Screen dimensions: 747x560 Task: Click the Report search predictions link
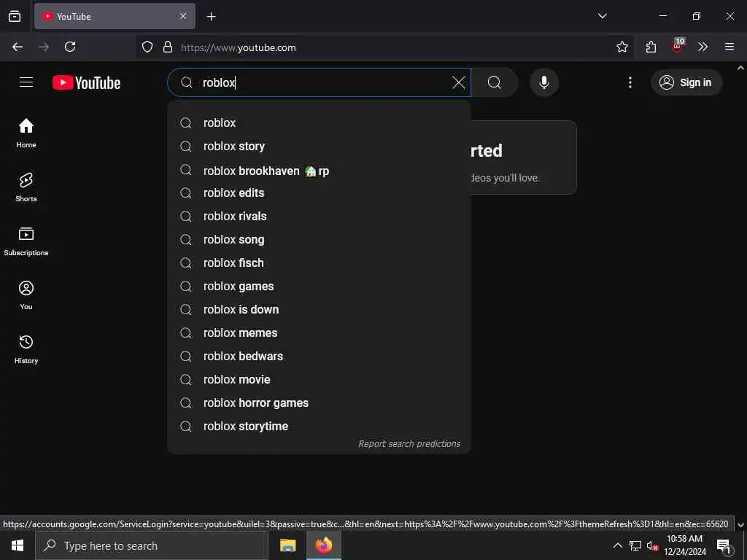(x=409, y=444)
